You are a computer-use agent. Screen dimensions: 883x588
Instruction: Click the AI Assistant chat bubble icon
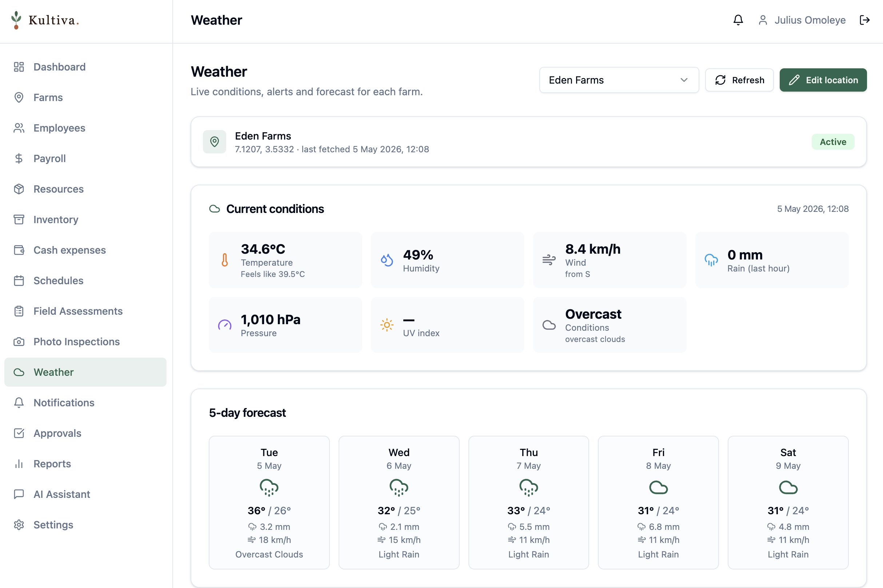[x=19, y=494]
